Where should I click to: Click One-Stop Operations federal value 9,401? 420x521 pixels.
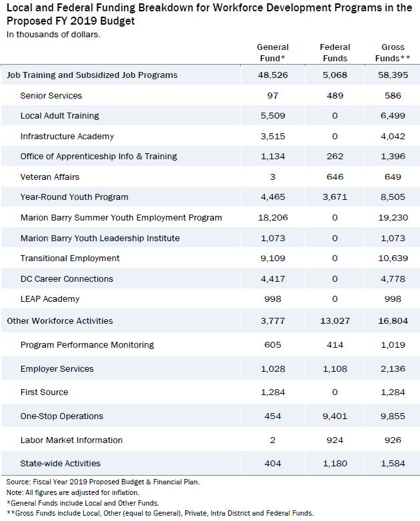pyautogui.click(x=335, y=416)
